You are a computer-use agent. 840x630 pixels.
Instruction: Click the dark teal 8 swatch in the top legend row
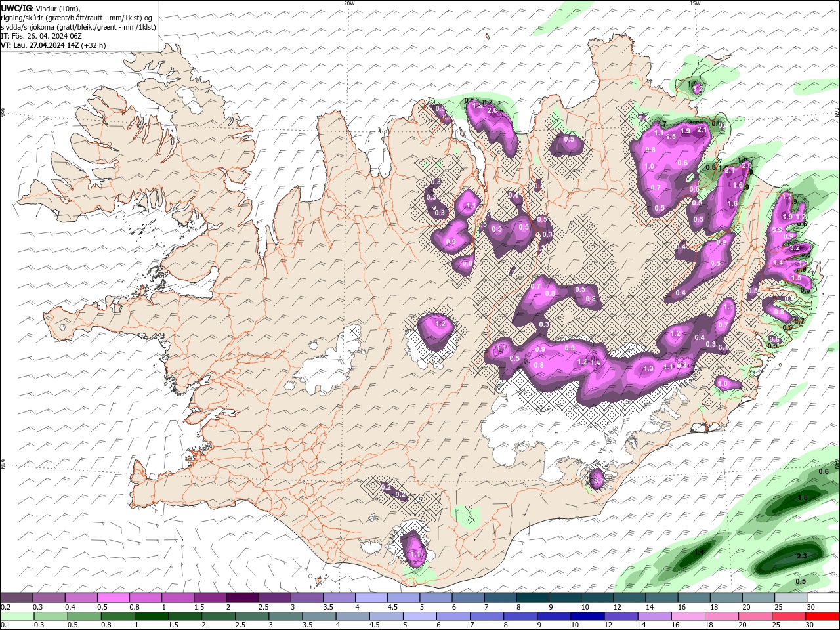(x=532, y=598)
